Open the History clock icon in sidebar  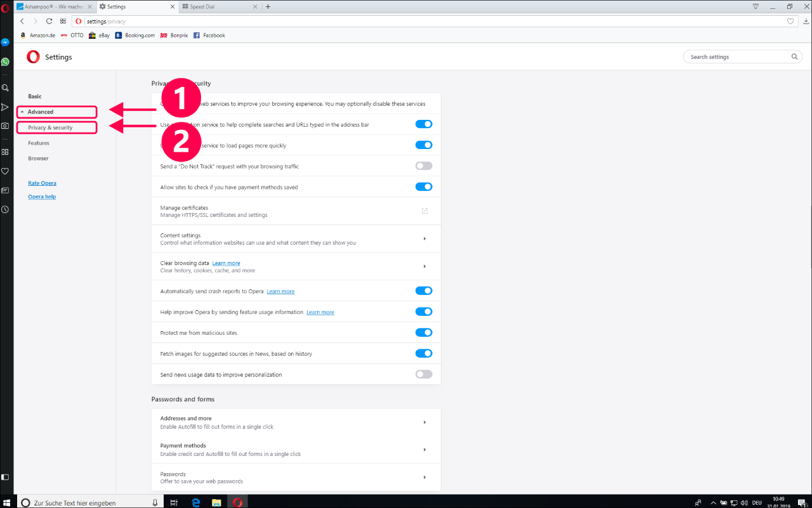click(5, 209)
